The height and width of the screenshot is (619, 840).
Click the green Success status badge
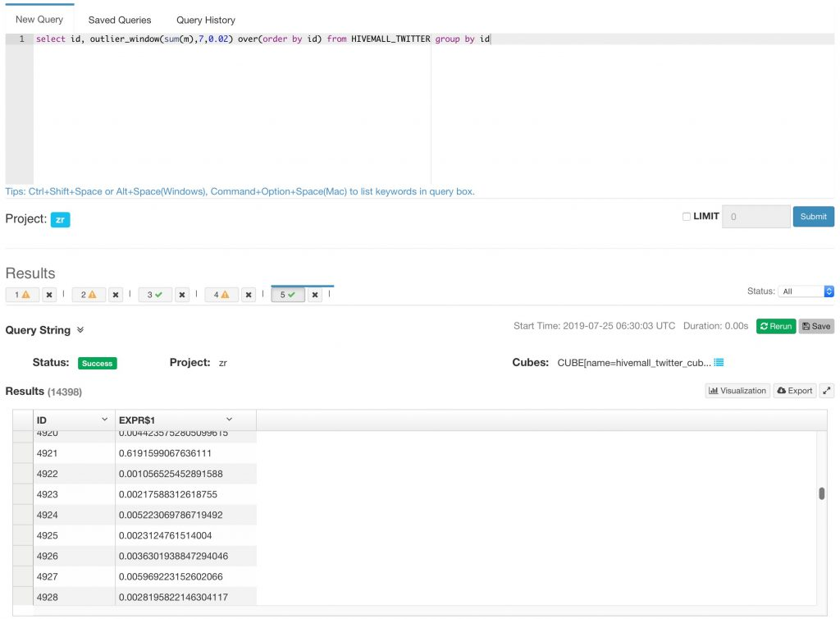click(97, 364)
